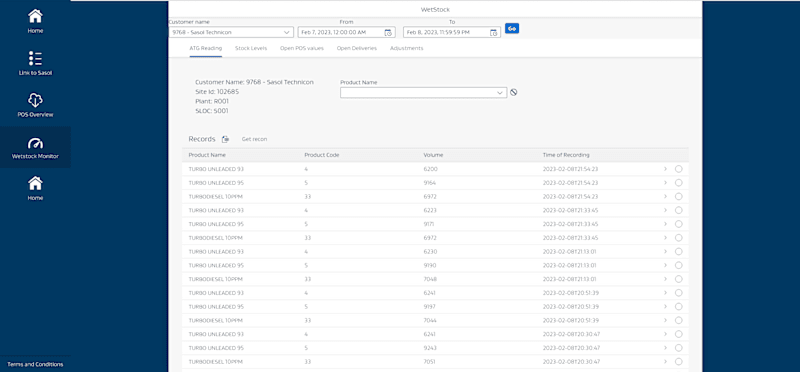Click volume cell 6230
Screen dimensions: 800x372
pyautogui.click(x=430, y=252)
